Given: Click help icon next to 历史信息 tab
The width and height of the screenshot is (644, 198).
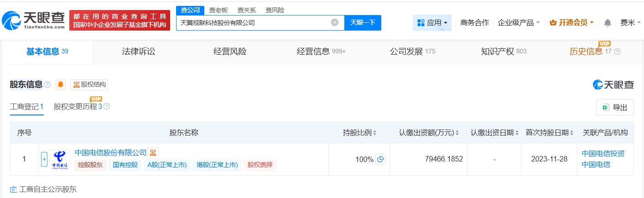Looking at the screenshot, I should pyautogui.click(x=618, y=52).
